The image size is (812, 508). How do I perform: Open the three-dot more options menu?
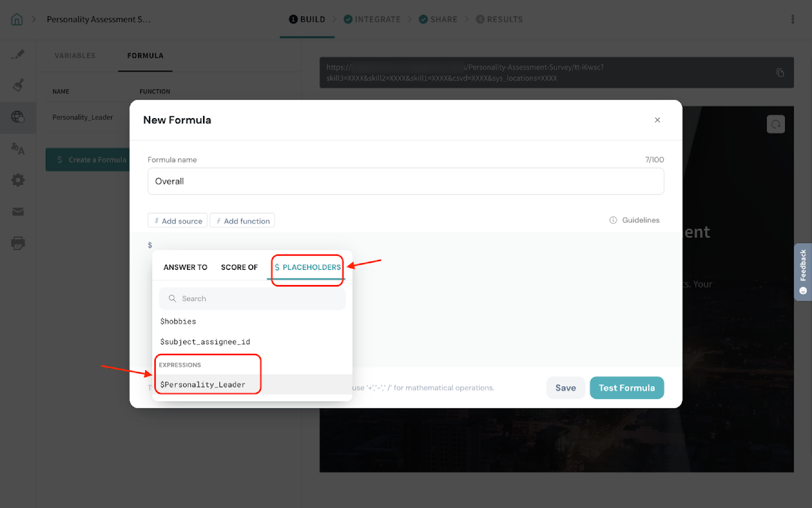tap(792, 19)
